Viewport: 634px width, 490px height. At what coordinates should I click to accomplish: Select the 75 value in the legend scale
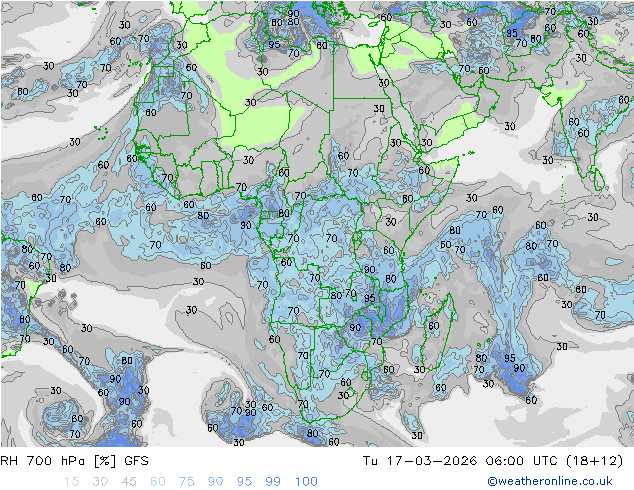point(186,482)
